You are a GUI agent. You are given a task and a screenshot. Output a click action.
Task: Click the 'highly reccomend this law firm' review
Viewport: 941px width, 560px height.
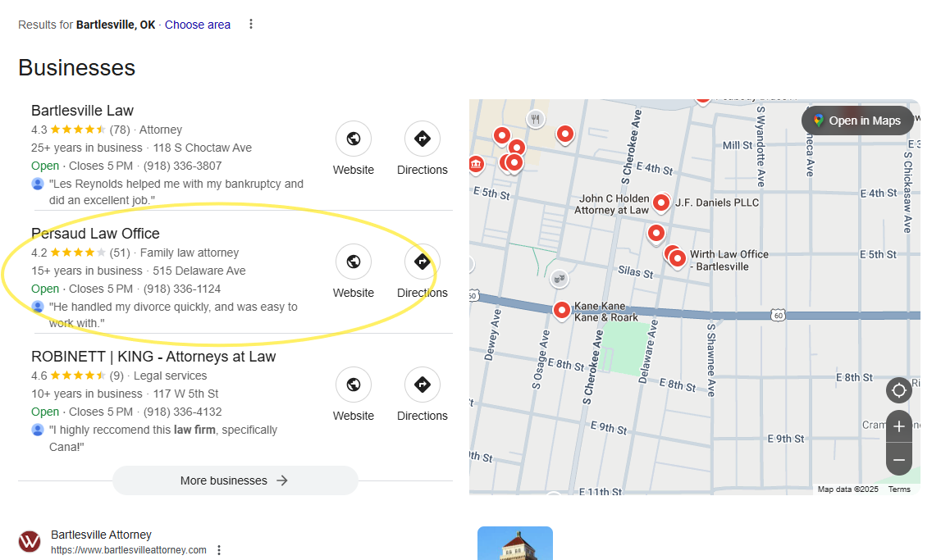[163, 439]
